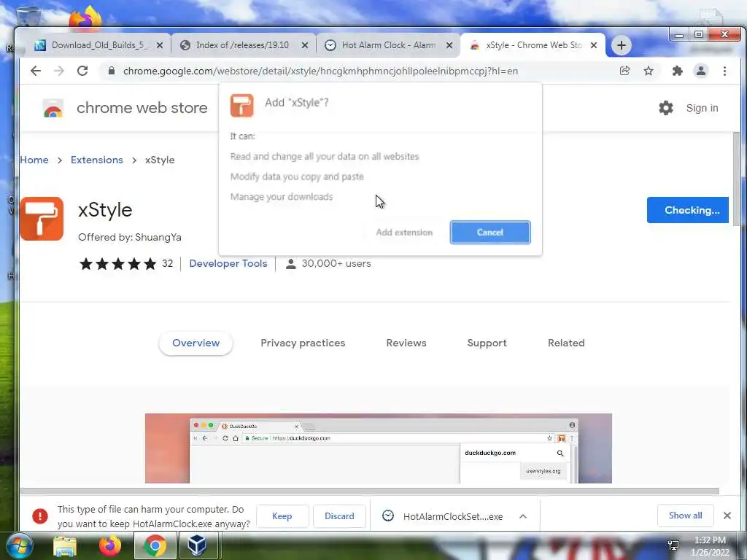Click the Offered by: ShuangYa text
This screenshot has height=560, width=747.
pos(130,237)
